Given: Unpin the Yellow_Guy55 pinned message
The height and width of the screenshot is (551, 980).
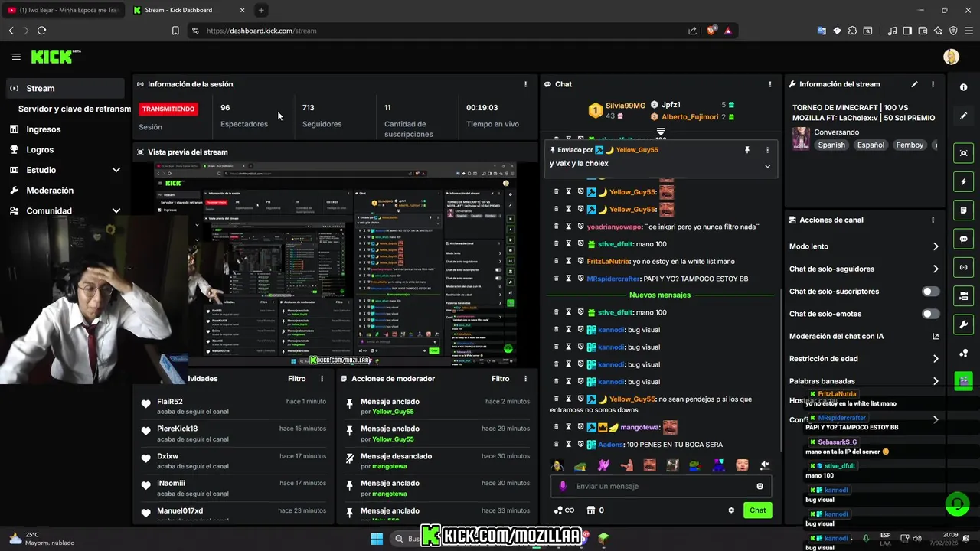Looking at the screenshot, I should pos(747,150).
